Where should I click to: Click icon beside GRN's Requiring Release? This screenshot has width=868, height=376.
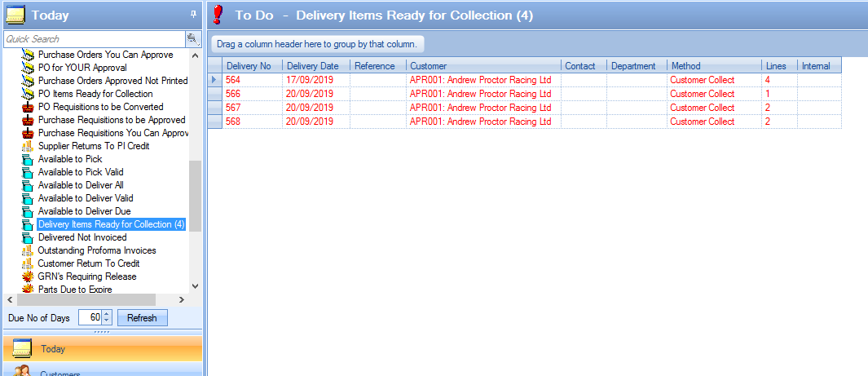click(x=27, y=276)
